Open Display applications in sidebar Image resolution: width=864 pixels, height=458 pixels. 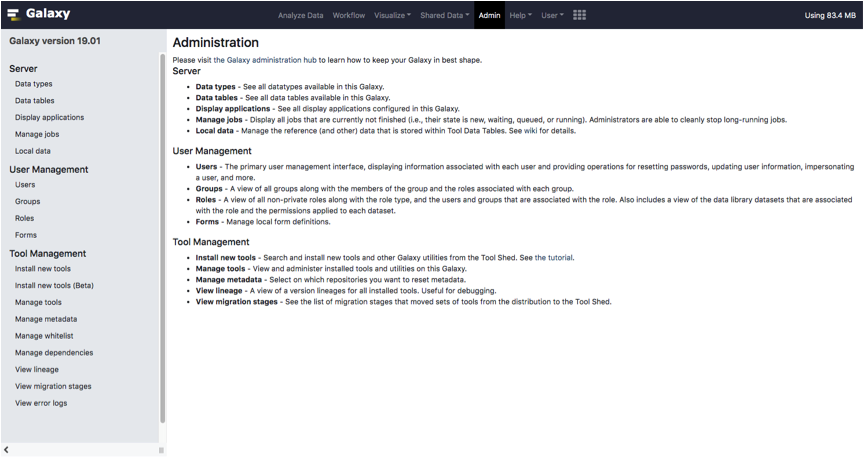pyautogui.click(x=50, y=117)
